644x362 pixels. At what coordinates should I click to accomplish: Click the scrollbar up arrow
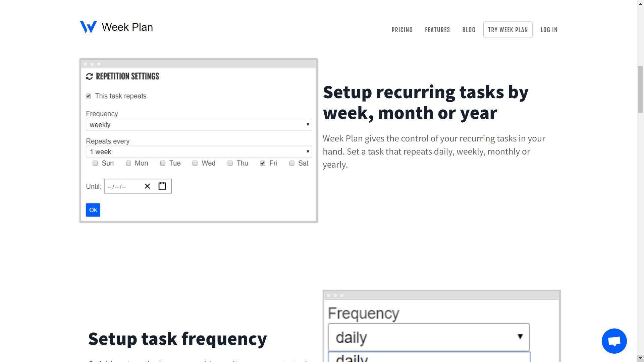click(640, 3)
